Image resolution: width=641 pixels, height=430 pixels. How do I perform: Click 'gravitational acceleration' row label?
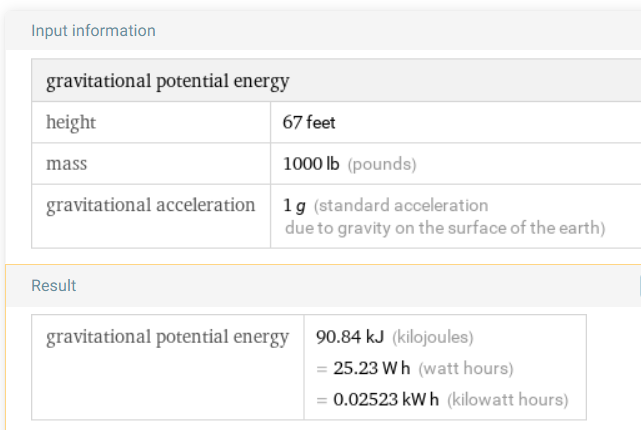[x=150, y=205]
